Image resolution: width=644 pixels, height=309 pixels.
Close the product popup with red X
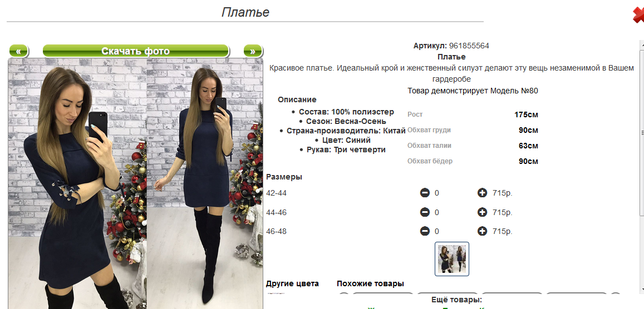pos(638,16)
